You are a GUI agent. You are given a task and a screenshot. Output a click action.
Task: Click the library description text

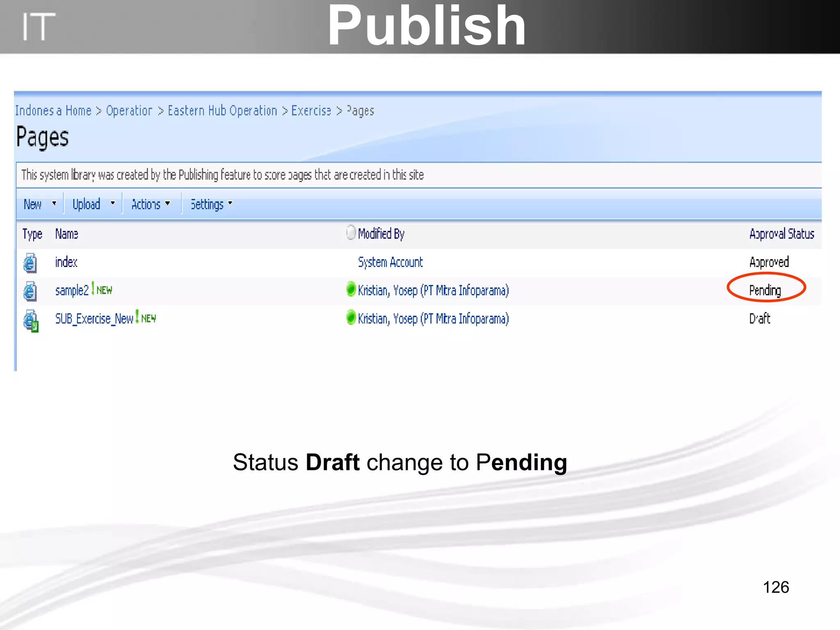point(222,175)
